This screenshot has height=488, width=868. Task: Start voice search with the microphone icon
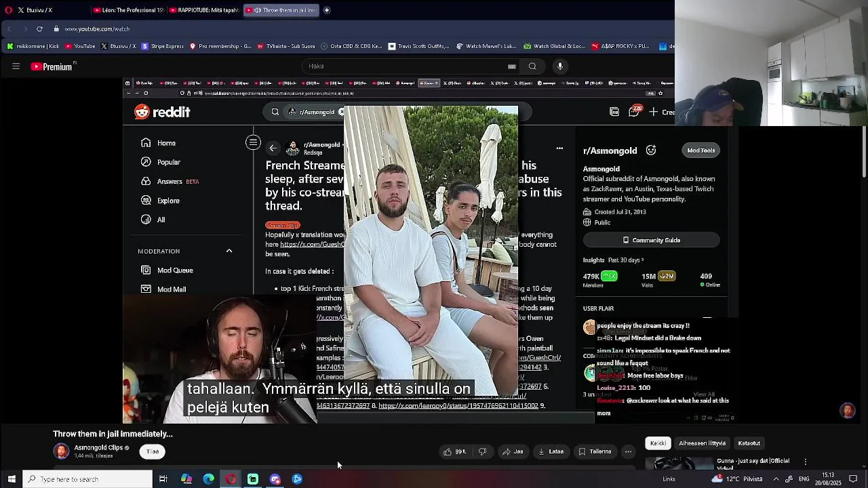(x=560, y=66)
